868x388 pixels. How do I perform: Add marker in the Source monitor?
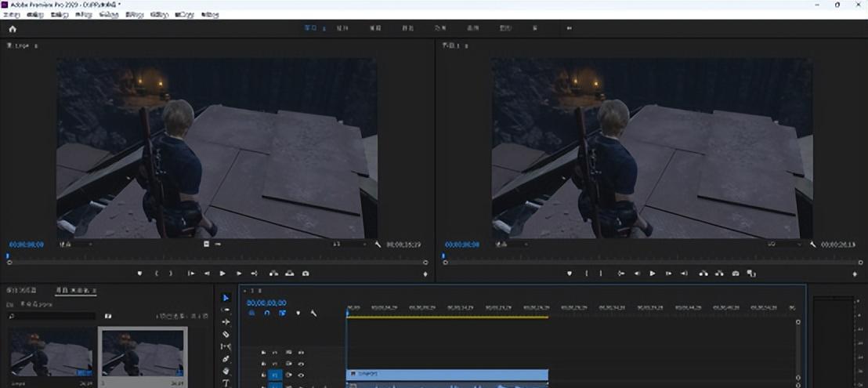[139, 274]
